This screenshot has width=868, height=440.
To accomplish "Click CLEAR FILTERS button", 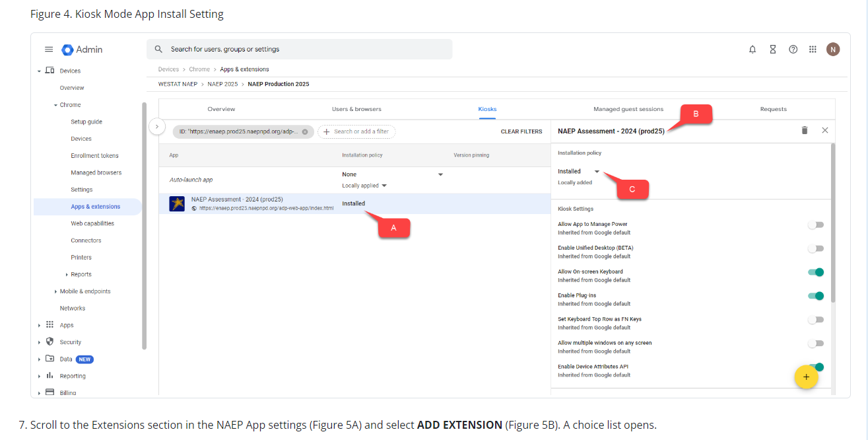I will pyautogui.click(x=521, y=131).
